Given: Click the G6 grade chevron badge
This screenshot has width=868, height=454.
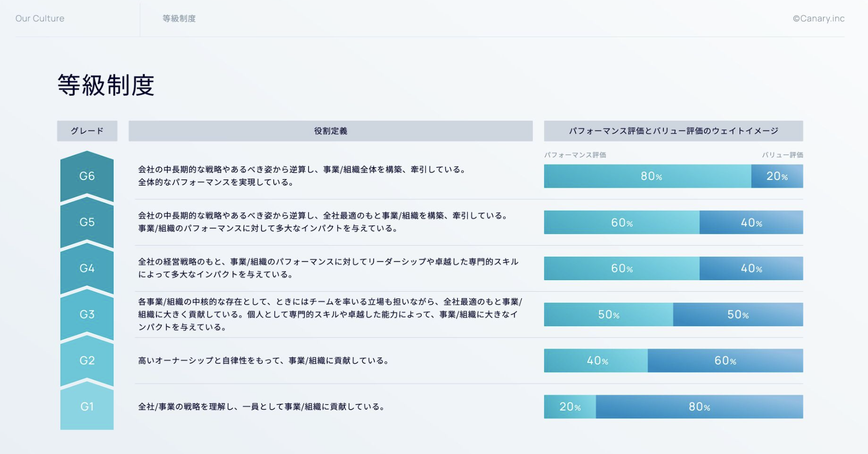Looking at the screenshot, I should [x=87, y=176].
